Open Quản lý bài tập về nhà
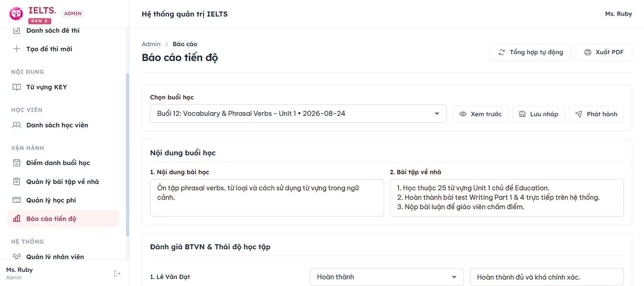644x286 pixels. tap(63, 182)
